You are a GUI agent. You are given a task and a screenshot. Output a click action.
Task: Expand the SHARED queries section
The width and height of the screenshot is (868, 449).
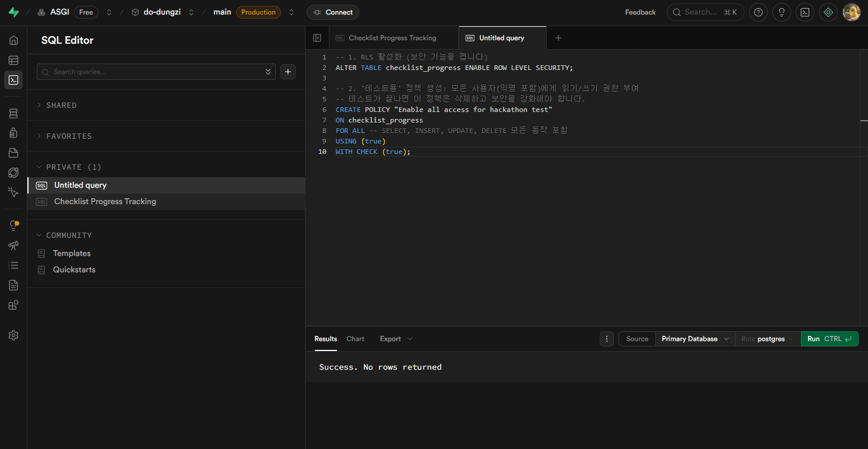point(61,106)
